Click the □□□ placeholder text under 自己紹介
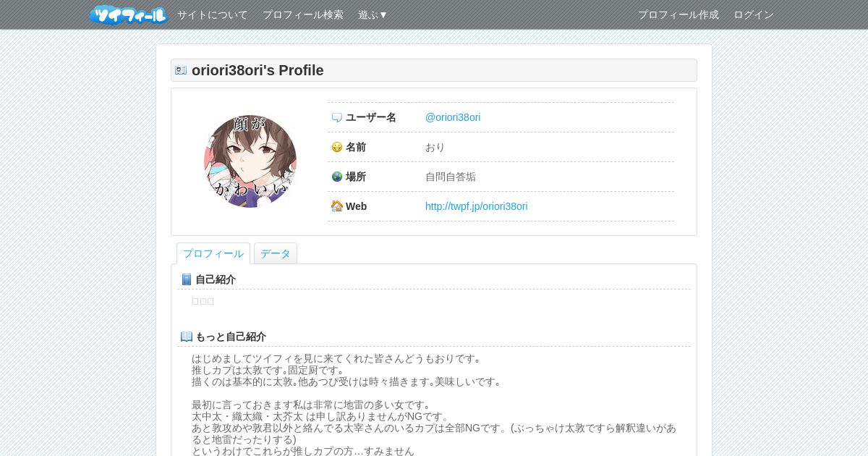This screenshot has height=456, width=868. pyautogui.click(x=203, y=301)
